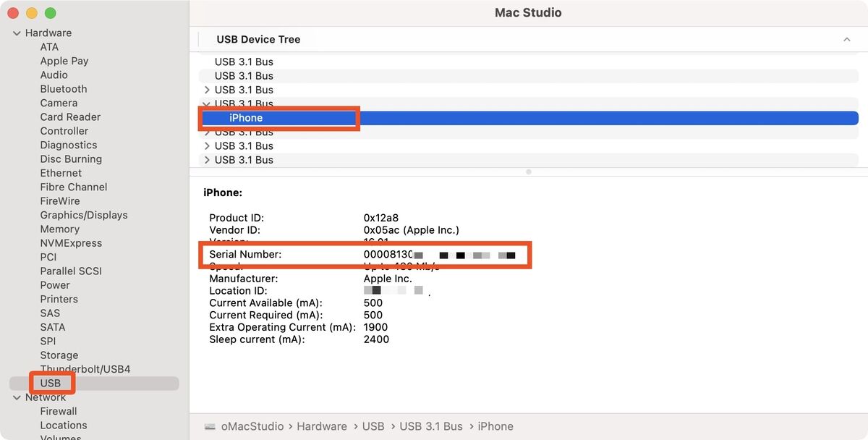
Task: Click USB 3.1 Bus in the path bar
Action: 431,426
